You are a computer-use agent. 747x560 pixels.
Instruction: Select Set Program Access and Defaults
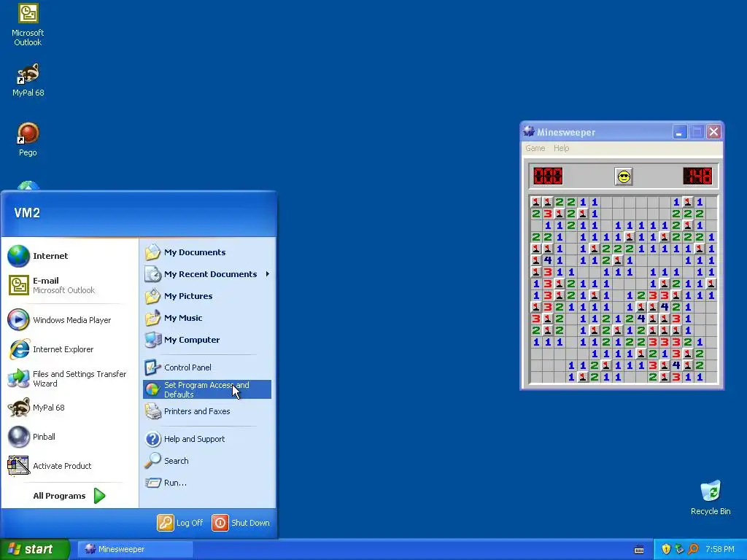pyautogui.click(x=206, y=389)
